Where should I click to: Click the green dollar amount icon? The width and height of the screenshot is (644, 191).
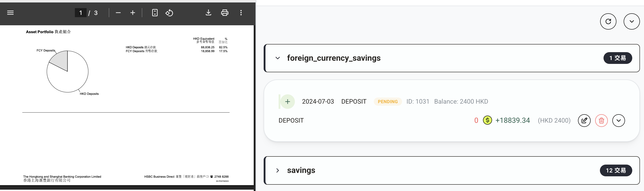[x=487, y=120]
